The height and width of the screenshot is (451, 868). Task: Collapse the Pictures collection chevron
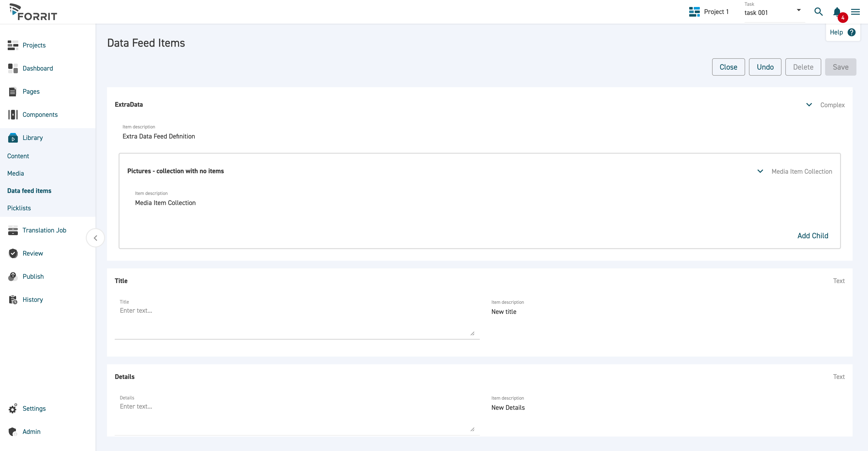coord(760,171)
